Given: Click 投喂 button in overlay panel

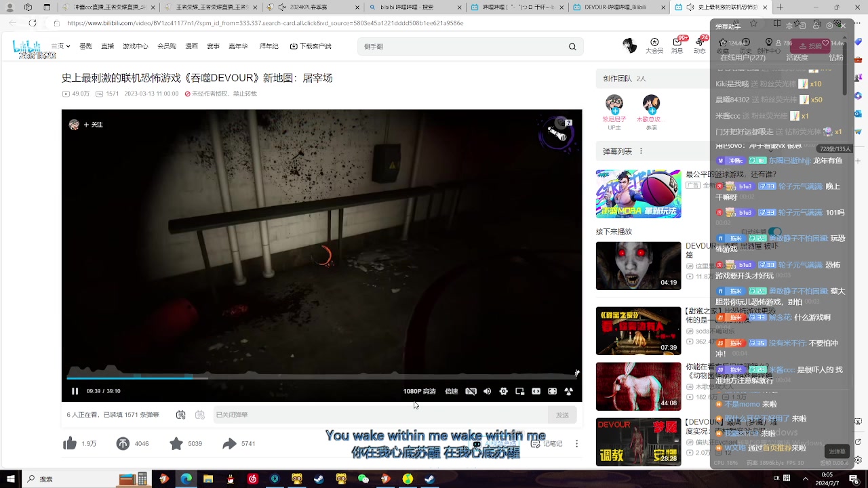Looking at the screenshot, I should (x=811, y=46).
